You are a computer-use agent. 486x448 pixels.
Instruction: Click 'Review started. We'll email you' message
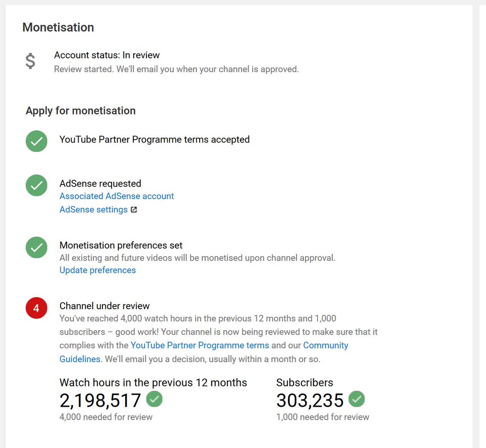pyautogui.click(x=177, y=69)
